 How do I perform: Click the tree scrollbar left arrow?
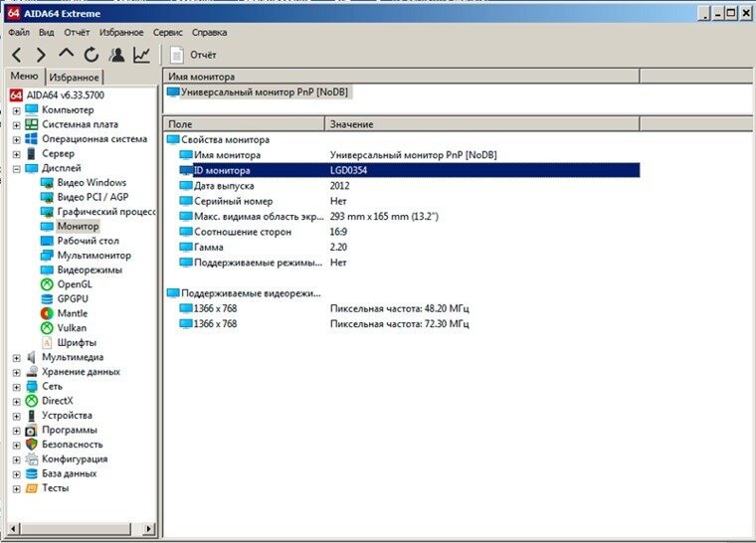[x=13, y=528]
